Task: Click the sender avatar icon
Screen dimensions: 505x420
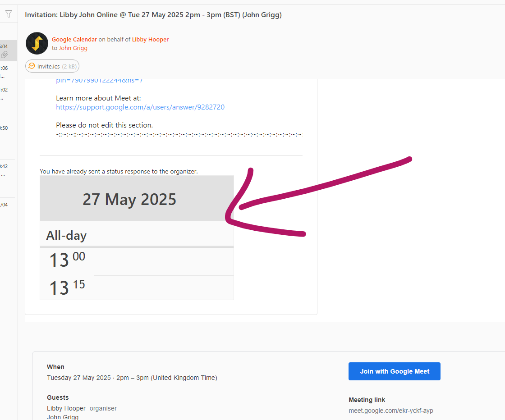Action: click(37, 43)
